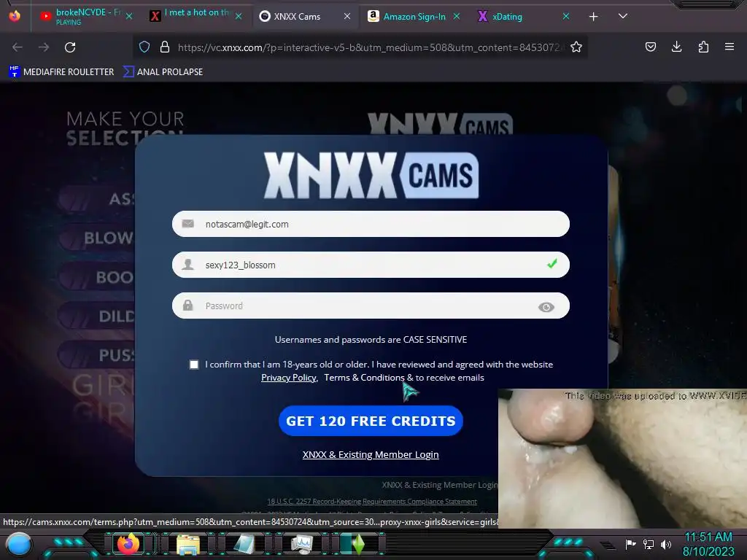
Task: Click the Windows Start orb
Action: pos(19,544)
